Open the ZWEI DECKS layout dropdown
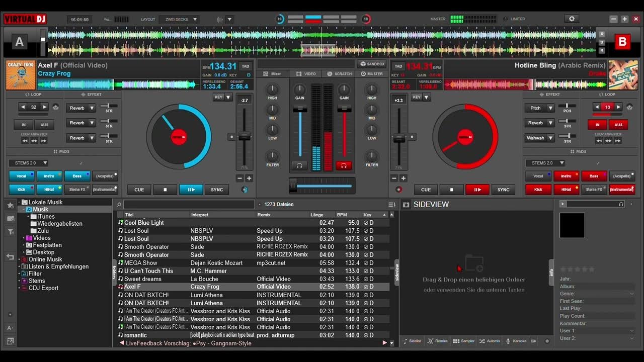Image resolution: width=644 pixels, height=362 pixels. [x=179, y=20]
